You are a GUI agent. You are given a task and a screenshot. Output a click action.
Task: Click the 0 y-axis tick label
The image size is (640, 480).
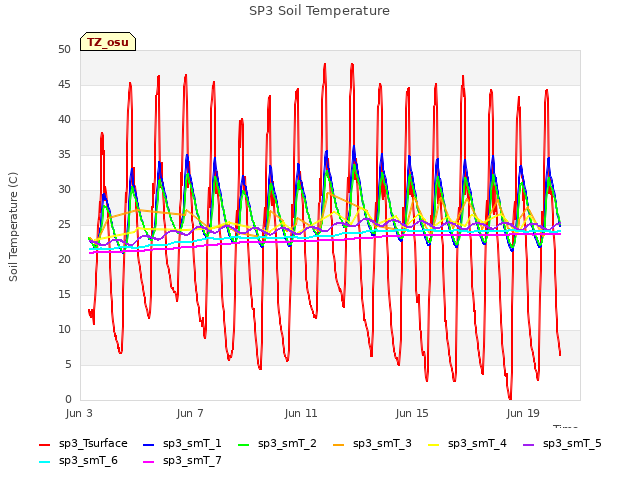(68, 399)
